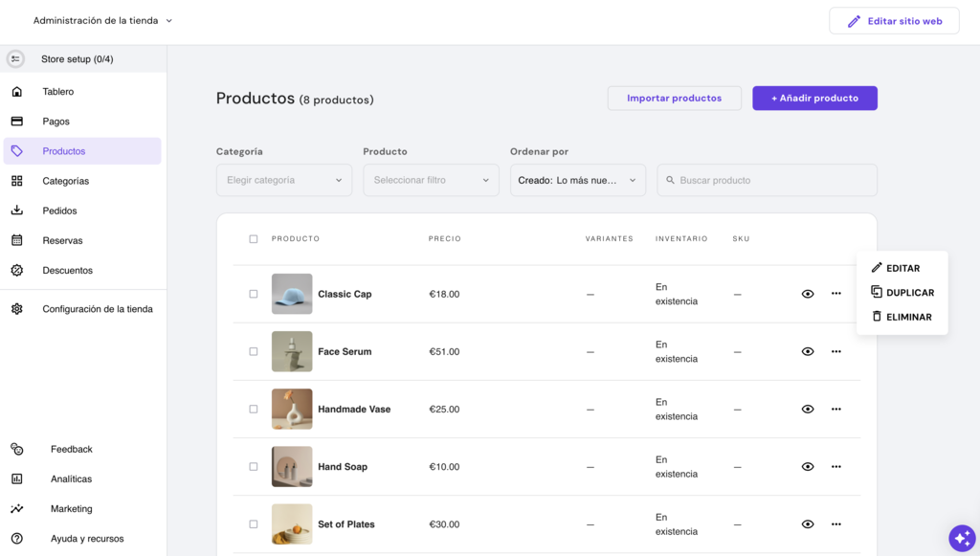Preview Classic Cap using its eye icon

[807, 294]
